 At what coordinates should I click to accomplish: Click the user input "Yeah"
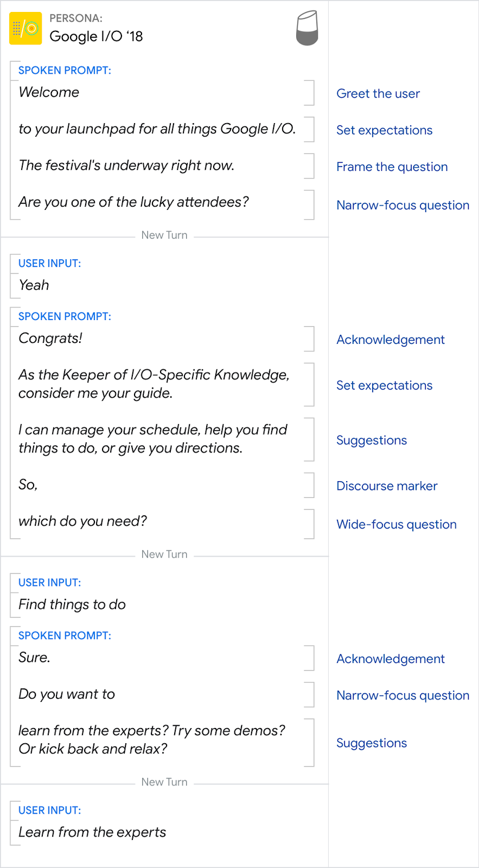(x=34, y=285)
